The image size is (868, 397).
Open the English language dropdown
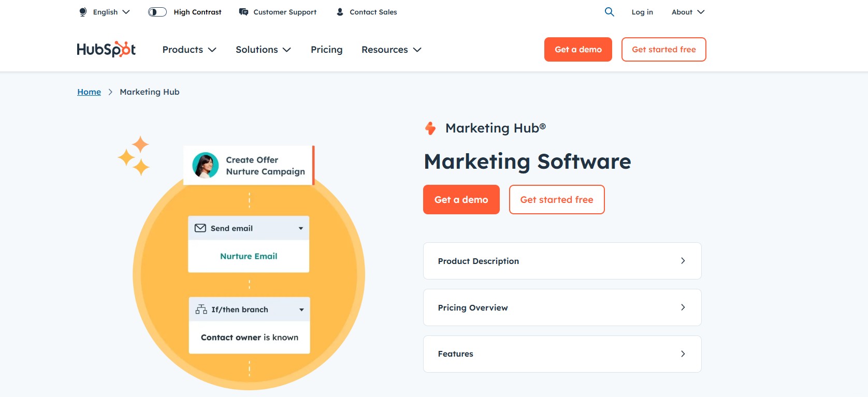tap(111, 12)
